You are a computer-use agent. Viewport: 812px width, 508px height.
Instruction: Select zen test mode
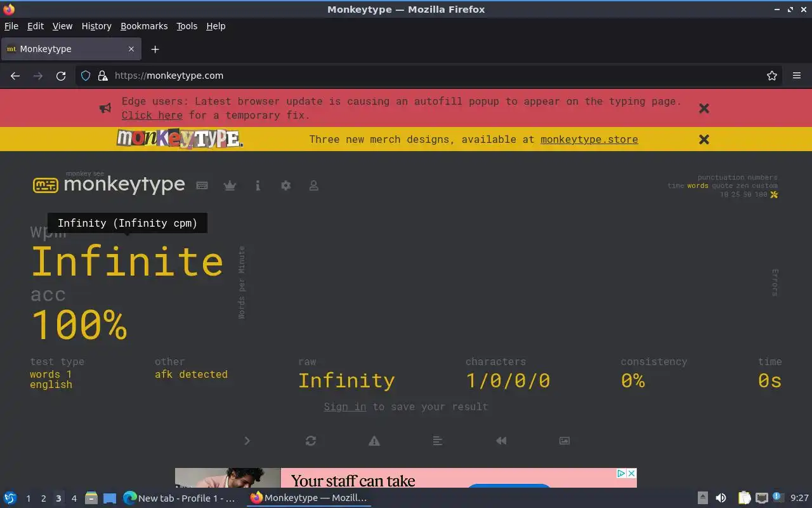pyautogui.click(x=742, y=186)
